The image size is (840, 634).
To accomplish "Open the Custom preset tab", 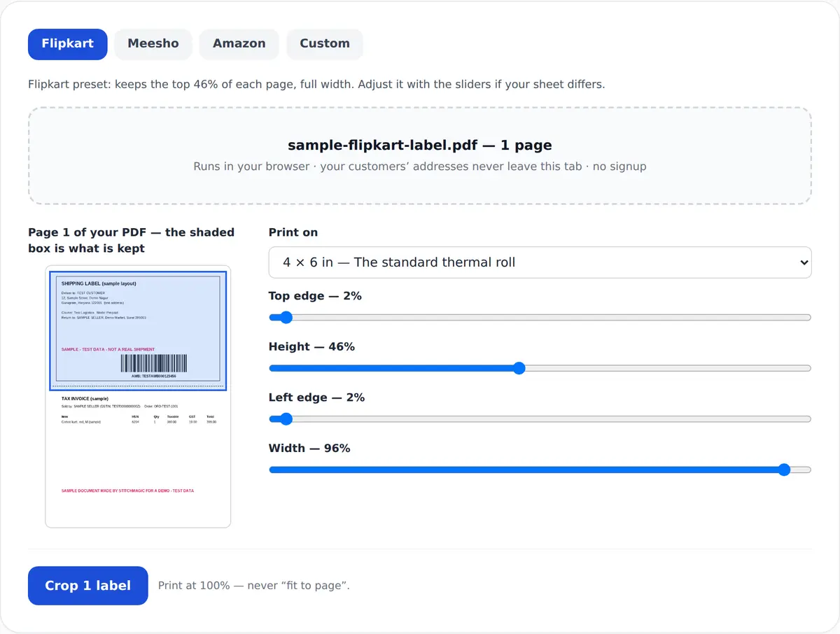I will (325, 44).
